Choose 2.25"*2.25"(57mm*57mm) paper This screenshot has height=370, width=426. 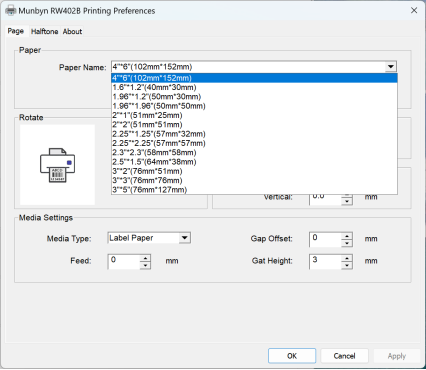(254, 143)
